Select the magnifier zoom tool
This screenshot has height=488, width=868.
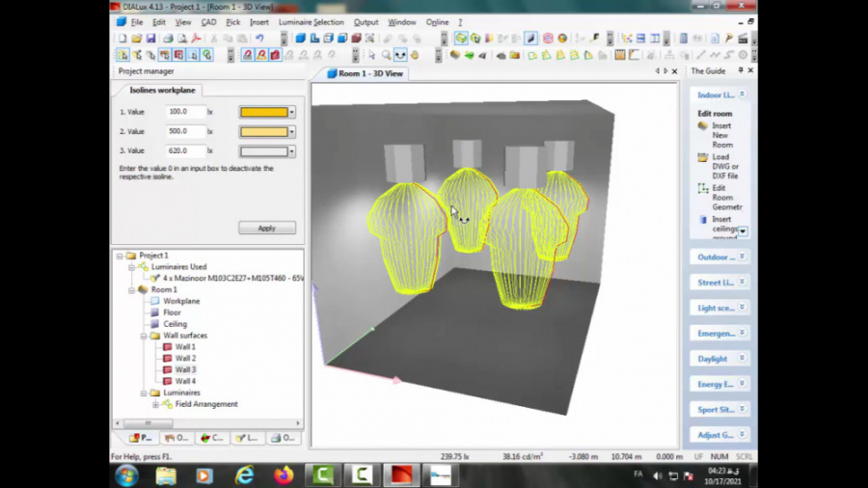pos(386,55)
